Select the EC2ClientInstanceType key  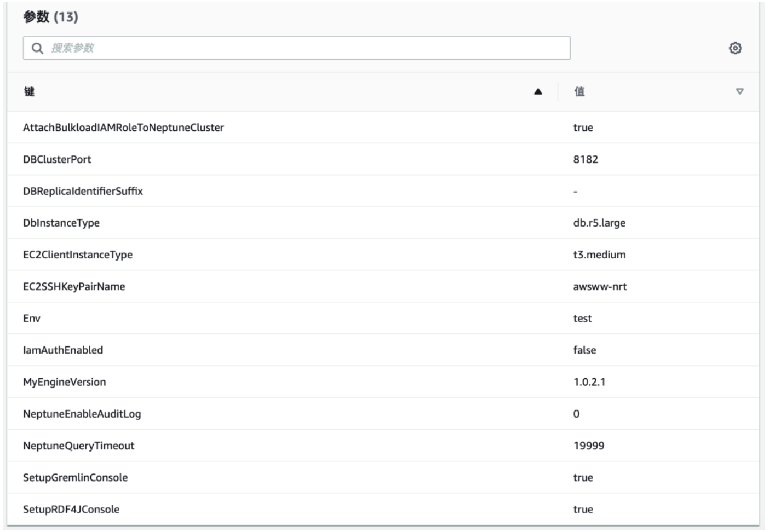click(78, 255)
